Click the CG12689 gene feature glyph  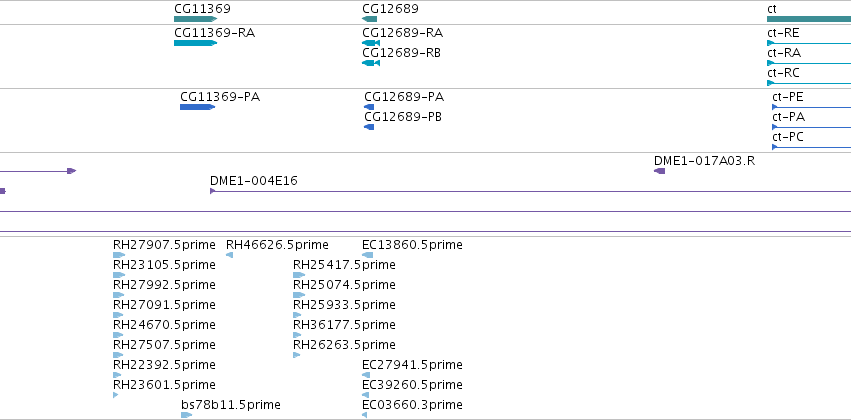tap(369, 19)
